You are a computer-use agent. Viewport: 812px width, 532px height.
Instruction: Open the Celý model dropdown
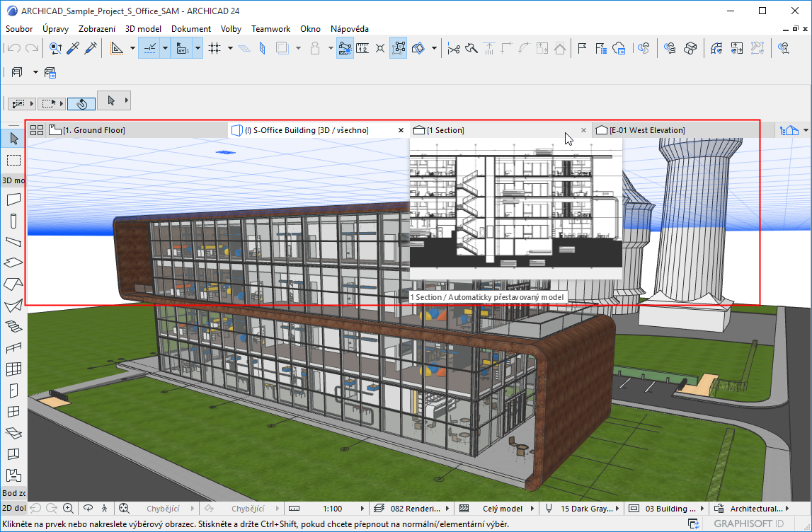(531, 509)
